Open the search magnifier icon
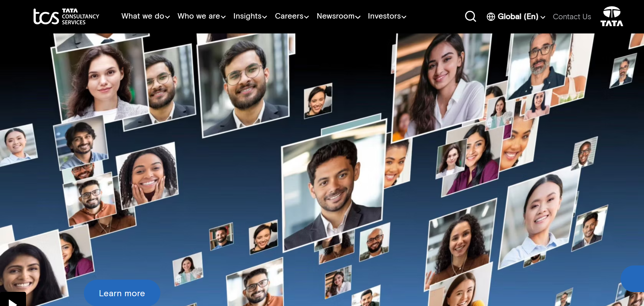 coord(470,16)
